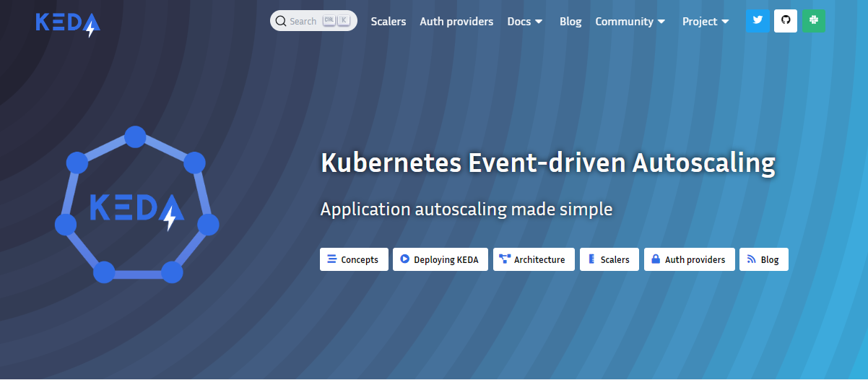Open the Twitter social link icon
Screen dimensions: 868x380
(x=758, y=21)
